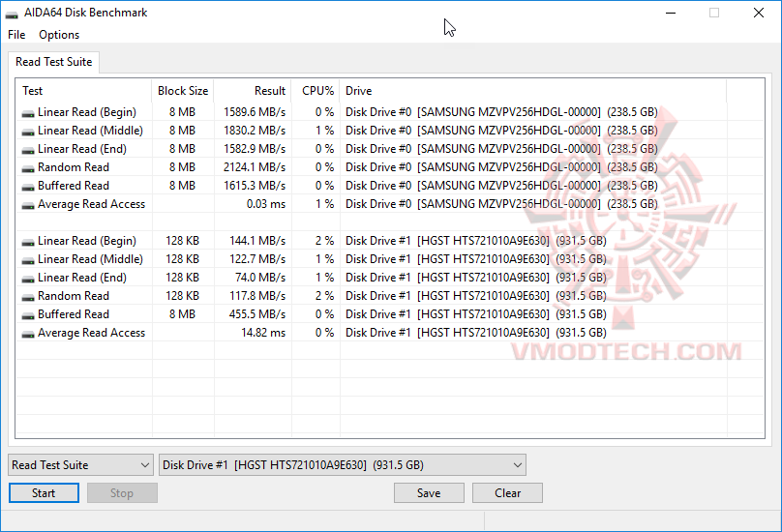The height and width of the screenshot is (532, 782).
Task: Click 1 % CPU value in 1830.2 MB/s row
Action: click(x=324, y=131)
